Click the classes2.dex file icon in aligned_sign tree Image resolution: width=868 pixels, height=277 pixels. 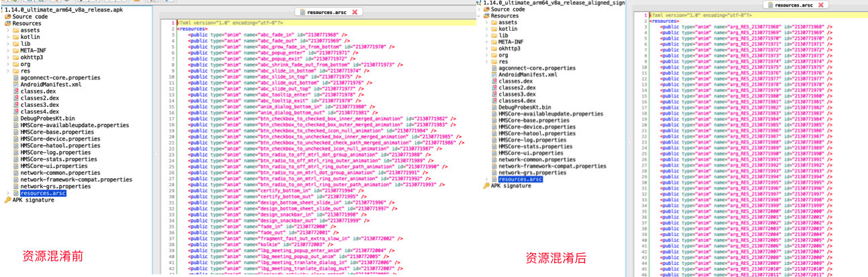coord(494,87)
